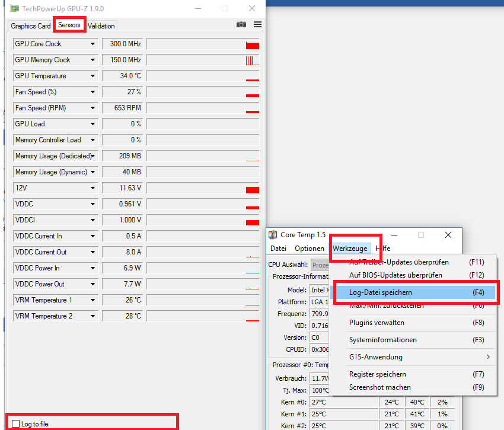The height and width of the screenshot is (430, 504).
Task: Minimize the GPU-Z window
Action: pyautogui.click(x=198, y=8)
